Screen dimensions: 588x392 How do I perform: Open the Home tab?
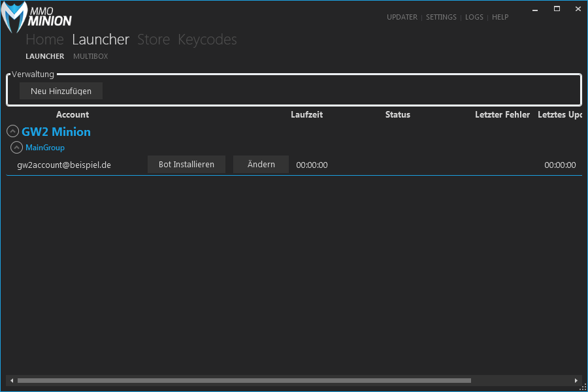(x=44, y=40)
